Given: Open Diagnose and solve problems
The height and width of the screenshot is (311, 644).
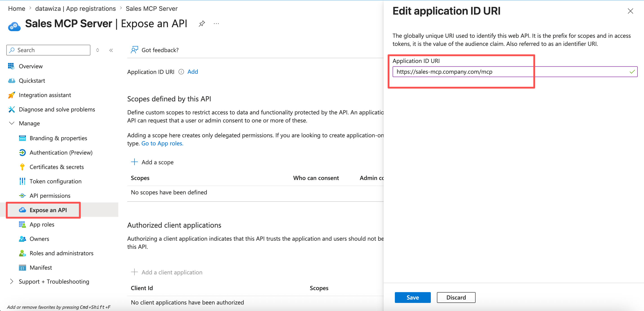Looking at the screenshot, I should click(57, 109).
